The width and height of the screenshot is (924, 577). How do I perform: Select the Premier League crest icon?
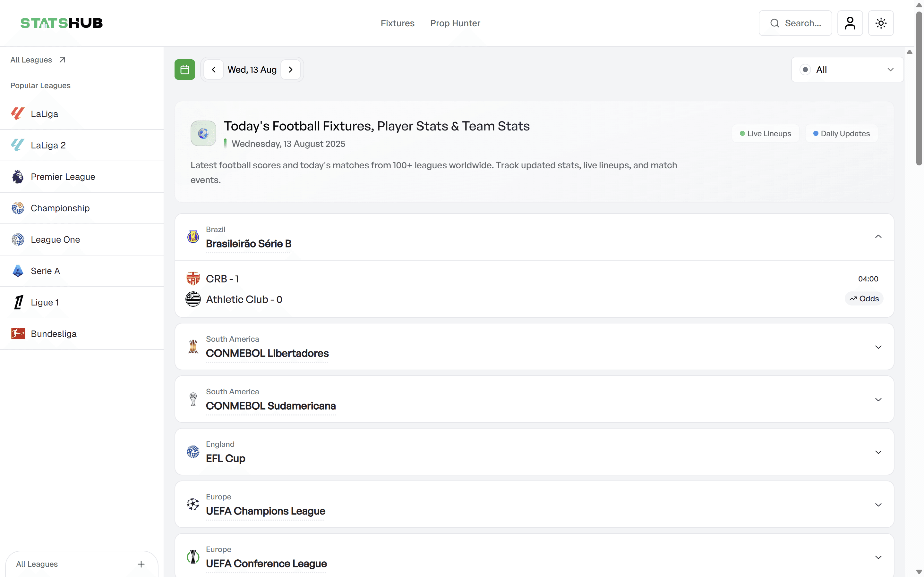17,176
